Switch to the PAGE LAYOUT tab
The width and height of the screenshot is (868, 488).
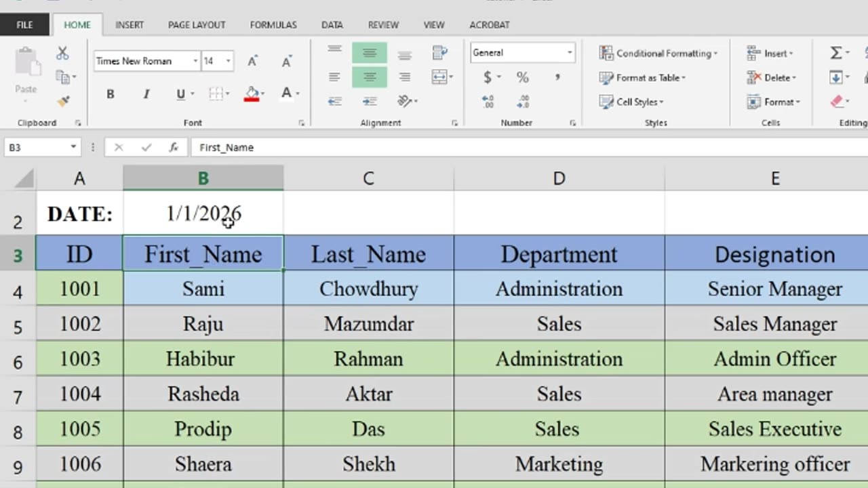pos(197,24)
